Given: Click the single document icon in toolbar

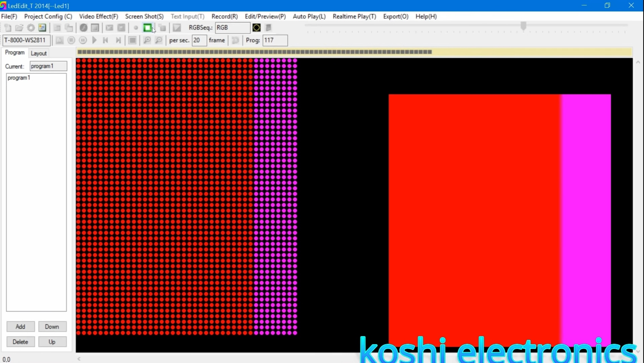Looking at the screenshot, I should (57, 28).
